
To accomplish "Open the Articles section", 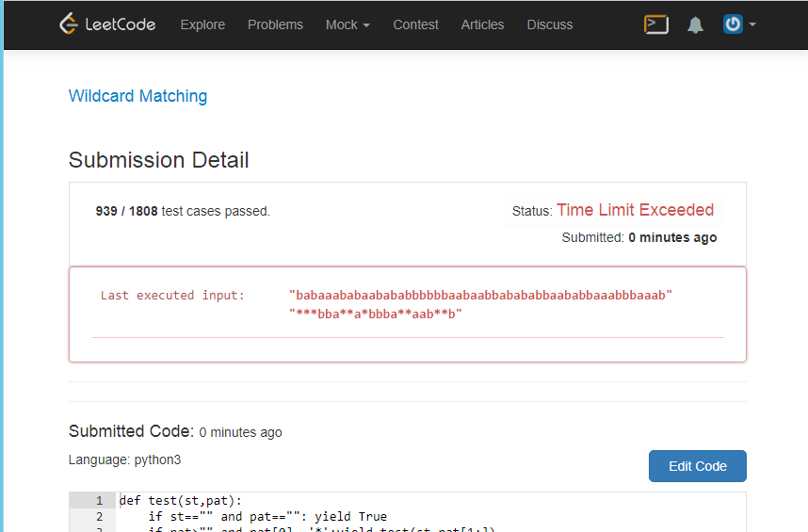I will 482,24.
